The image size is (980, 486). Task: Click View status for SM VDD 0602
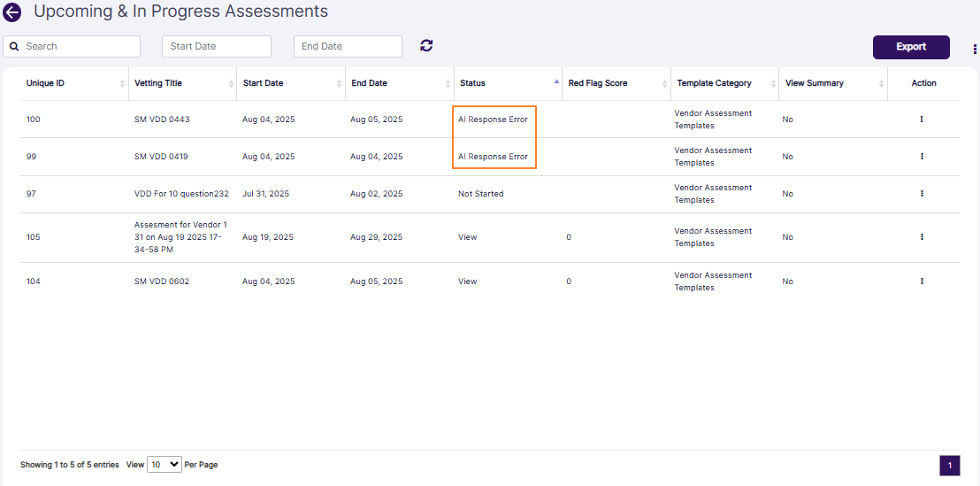click(x=468, y=282)
